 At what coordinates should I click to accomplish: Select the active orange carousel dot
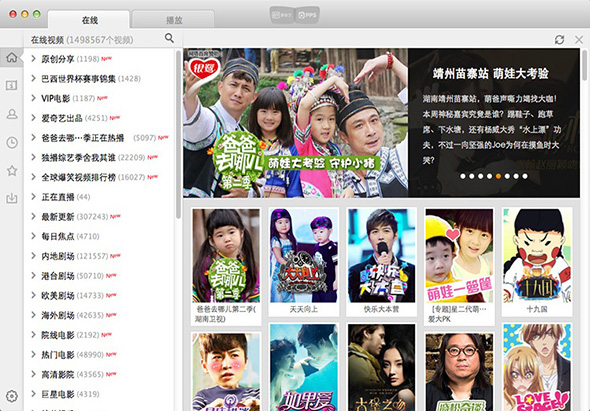pos(498,176)
